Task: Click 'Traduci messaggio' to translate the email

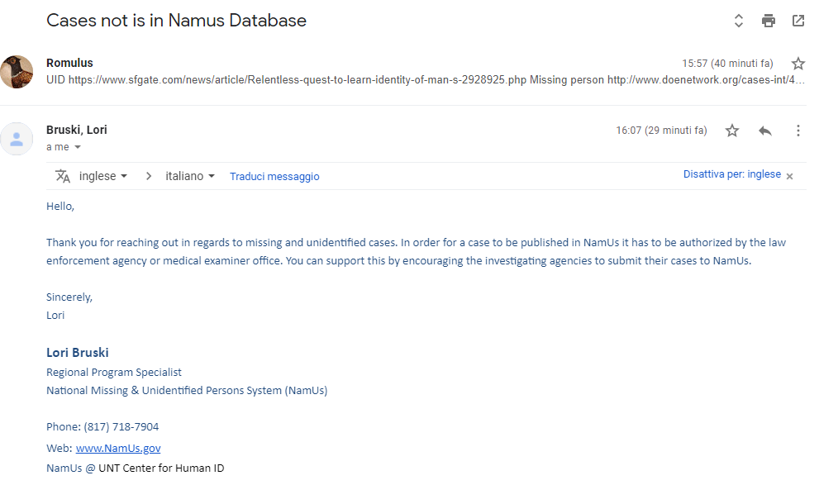Action: 274,176
